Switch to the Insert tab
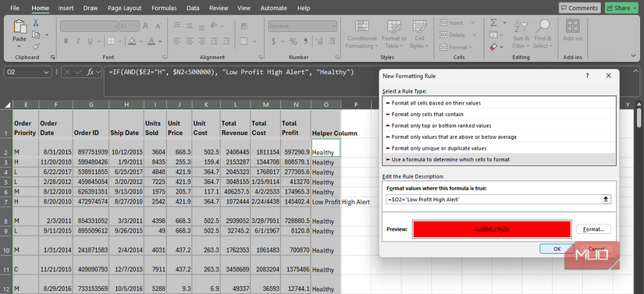 [x=66, y=9]
